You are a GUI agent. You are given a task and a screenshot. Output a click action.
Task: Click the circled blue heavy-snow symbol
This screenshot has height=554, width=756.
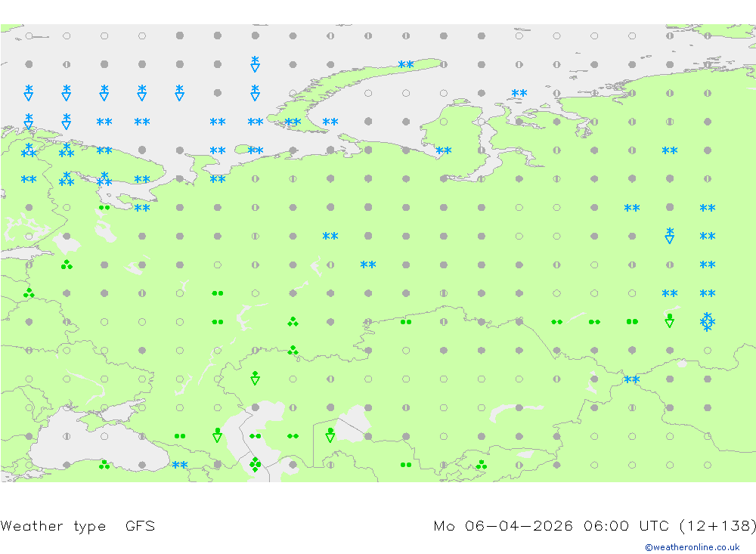708,322
